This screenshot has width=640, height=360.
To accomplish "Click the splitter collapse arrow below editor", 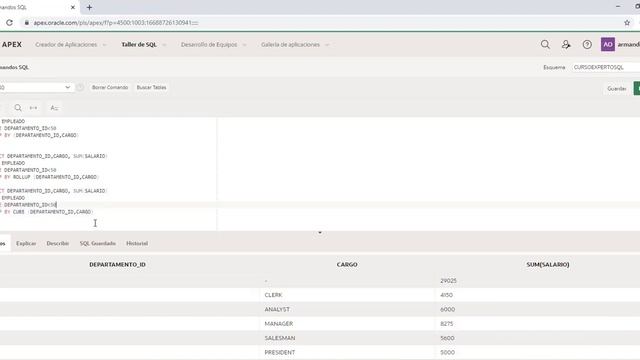I will pyautogui.click(x=320, y=233).
